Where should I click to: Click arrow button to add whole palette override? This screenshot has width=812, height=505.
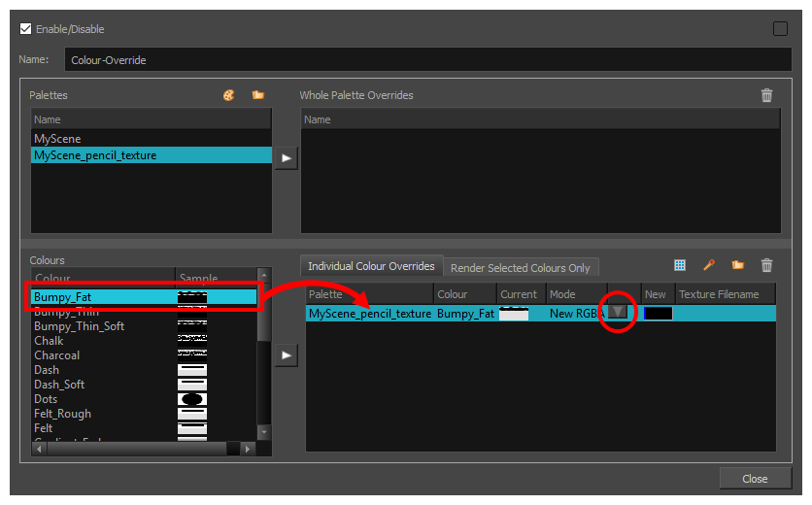tap(286, 159)
